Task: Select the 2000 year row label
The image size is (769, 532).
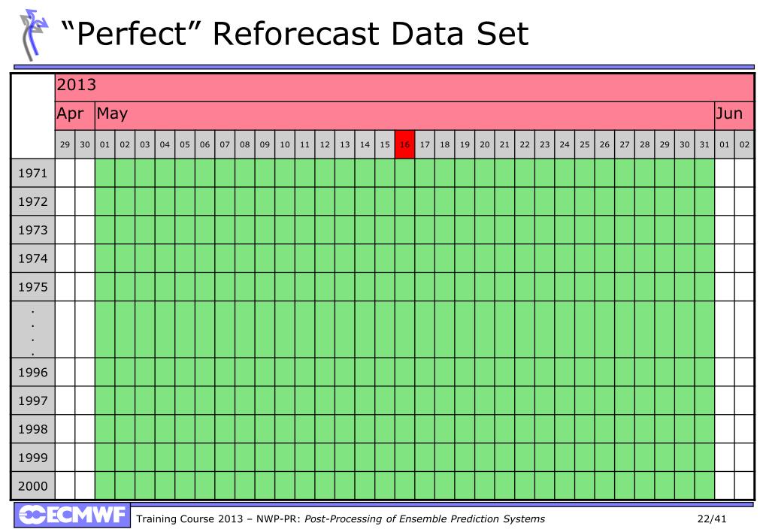Action: pyautogui.click(x=33, y=486)
